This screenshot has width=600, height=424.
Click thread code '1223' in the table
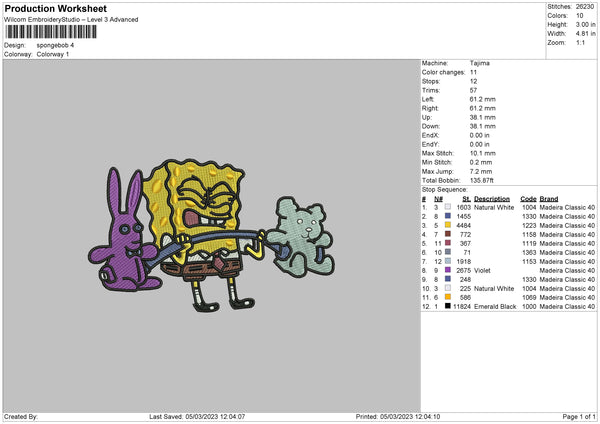[x=529, y=225]
